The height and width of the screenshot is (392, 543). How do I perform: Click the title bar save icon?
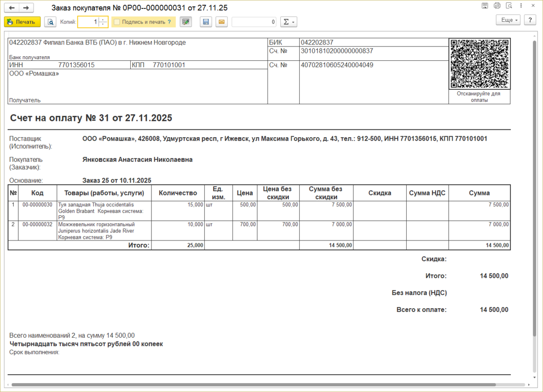pyautogui.click(x=485, y=6)
